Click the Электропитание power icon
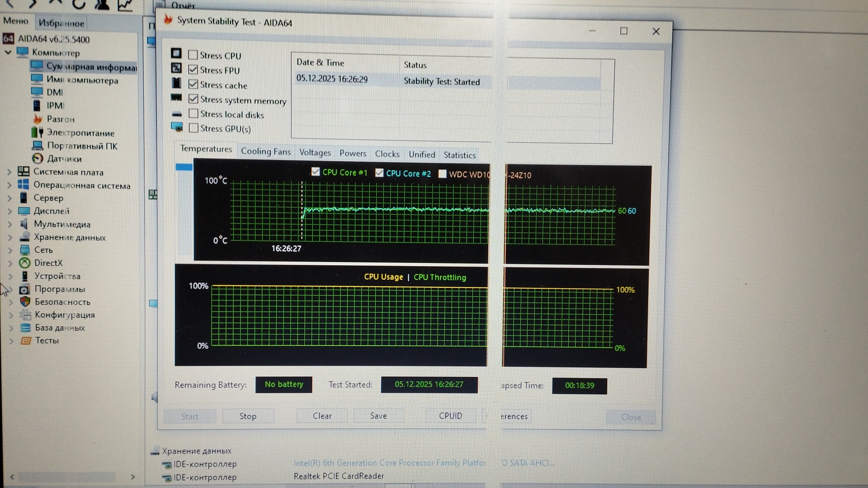 pos(37,132)
